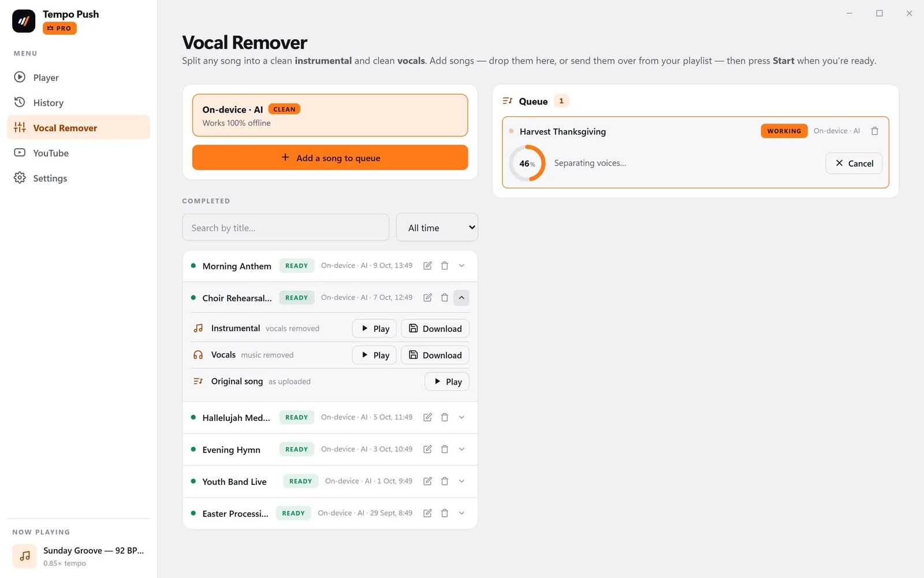Edit Easter Processional entry name
Screen dimensions: 924x578
[427, 513]
